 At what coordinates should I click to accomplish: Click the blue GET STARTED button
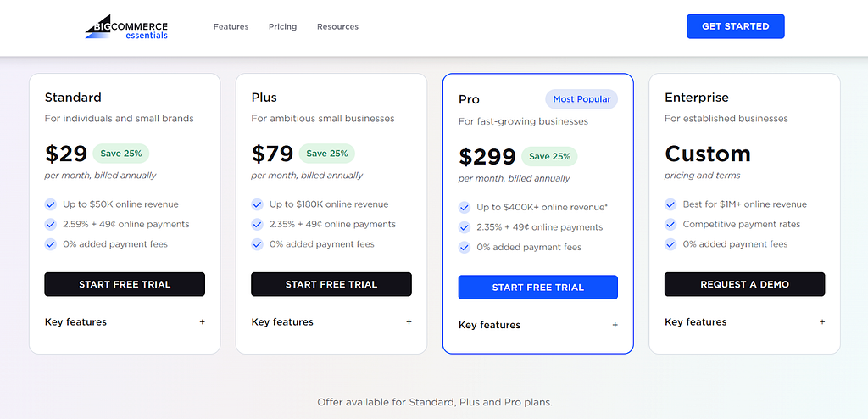735,26
